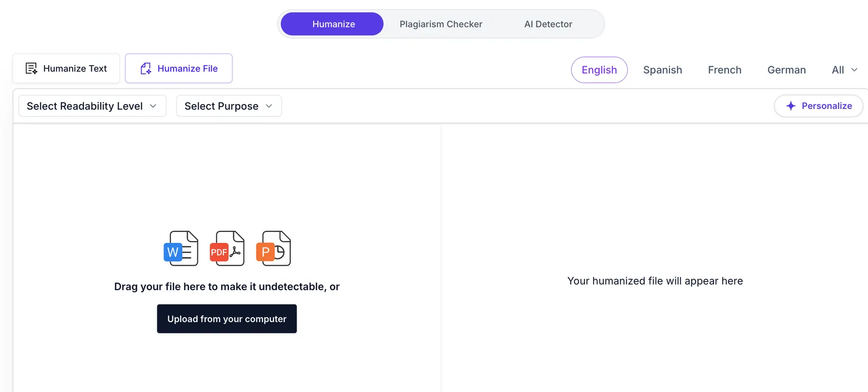Viewport: 868px width, 392px height.
Task: Select the Humanize Text mode
Action: tap(66, 68)
